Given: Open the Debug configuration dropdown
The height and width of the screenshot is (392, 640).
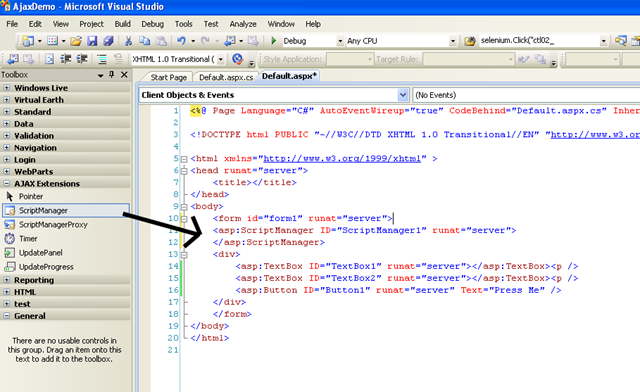Looking at the screenshot, I should point(340,41).
